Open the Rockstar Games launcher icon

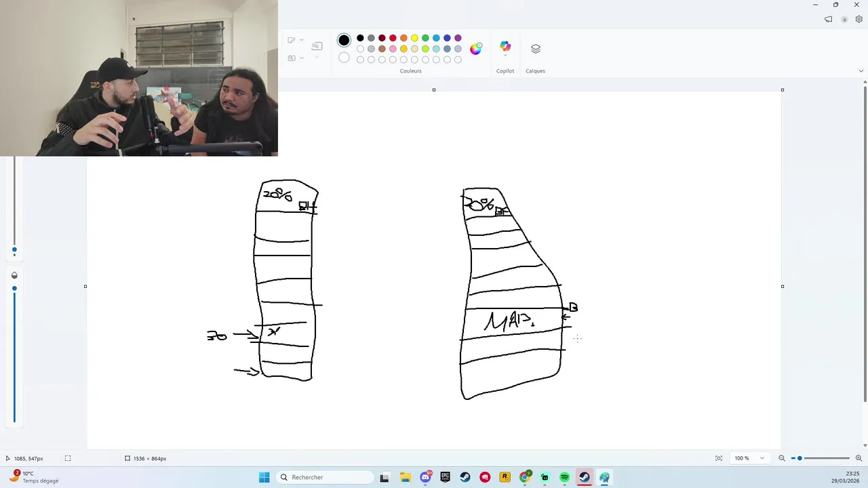505,477
